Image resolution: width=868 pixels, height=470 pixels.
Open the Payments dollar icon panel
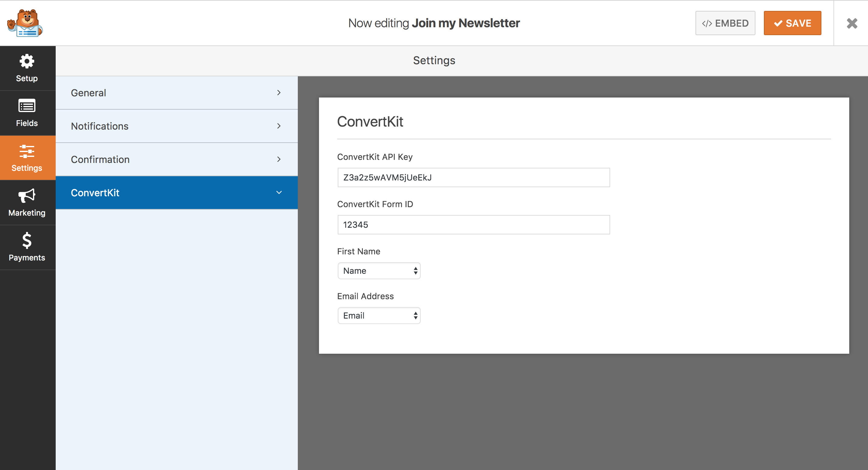tap(27, 247)
